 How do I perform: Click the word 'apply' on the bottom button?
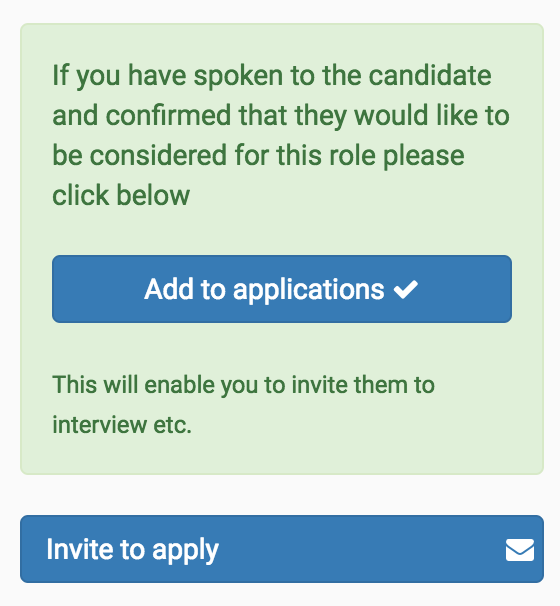click(x=186, y=551)
